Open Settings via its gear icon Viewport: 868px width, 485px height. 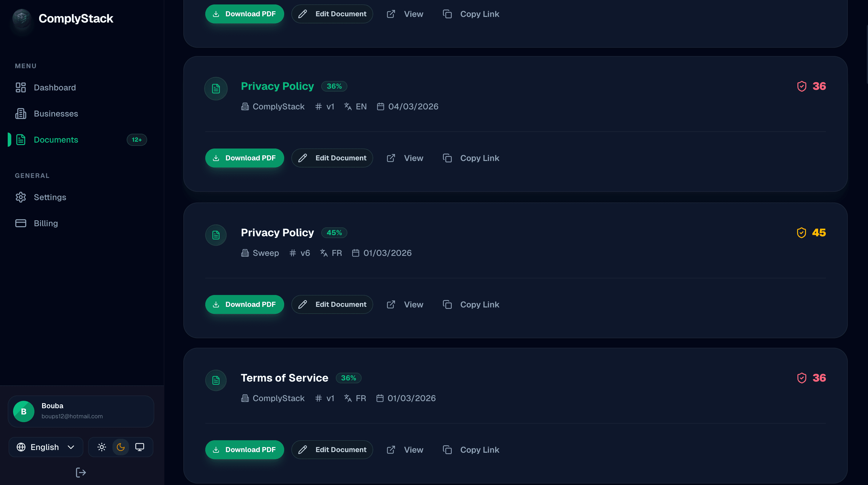pos(20,197)
